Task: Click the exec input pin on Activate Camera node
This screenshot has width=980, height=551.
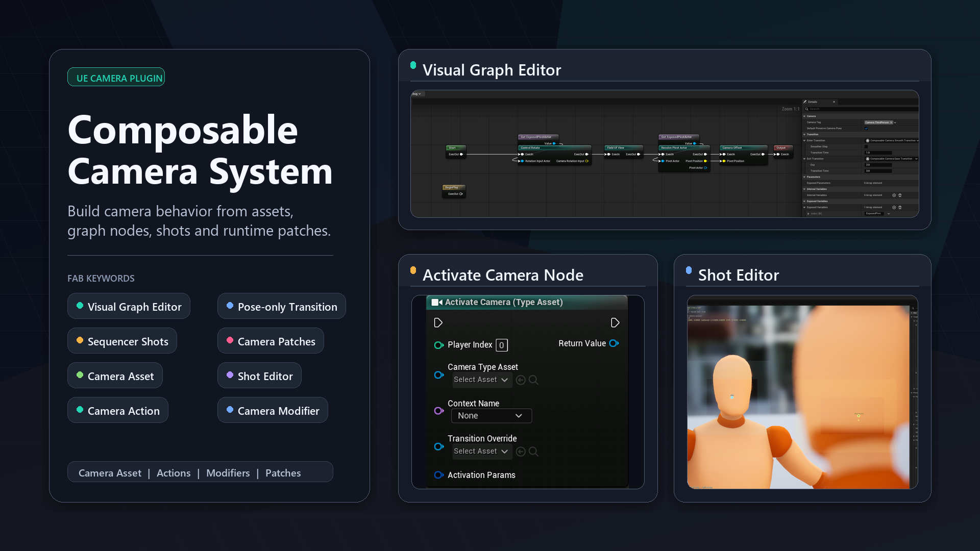Action: pyautogui.click(x=438, y=322)
